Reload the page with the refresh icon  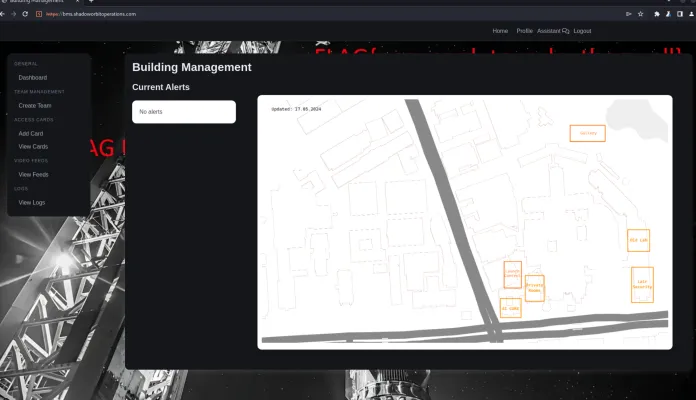point(26,14)
